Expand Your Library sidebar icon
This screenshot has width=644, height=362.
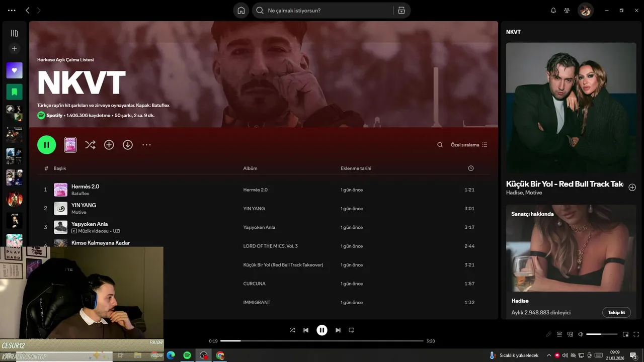coord(14,33)
